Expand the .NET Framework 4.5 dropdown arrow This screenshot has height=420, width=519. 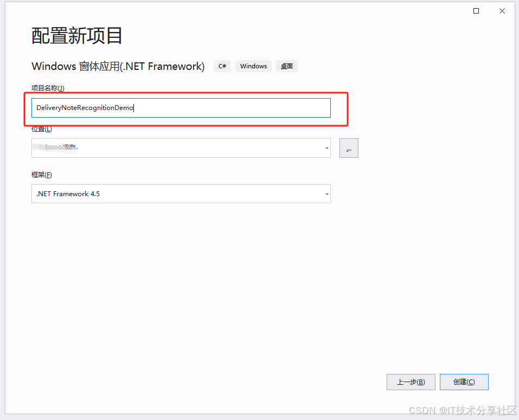tap(326, 194)
